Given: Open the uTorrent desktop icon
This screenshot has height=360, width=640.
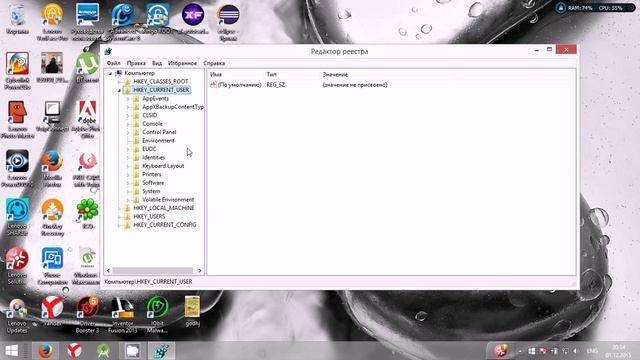Looking at the screenshot, I should [87, 67].
